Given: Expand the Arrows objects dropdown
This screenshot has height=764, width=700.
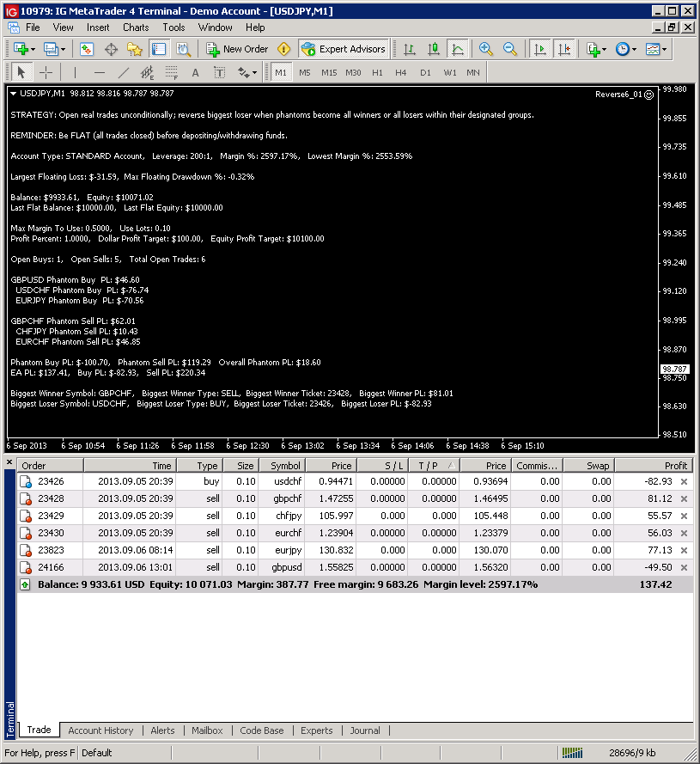Looking at the screenshot, I should click(255, 73).
